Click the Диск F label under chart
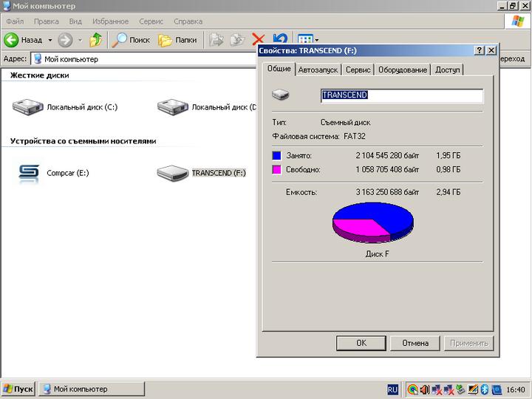This screenshot has height=399, width=532. click(x=377, y=254)
